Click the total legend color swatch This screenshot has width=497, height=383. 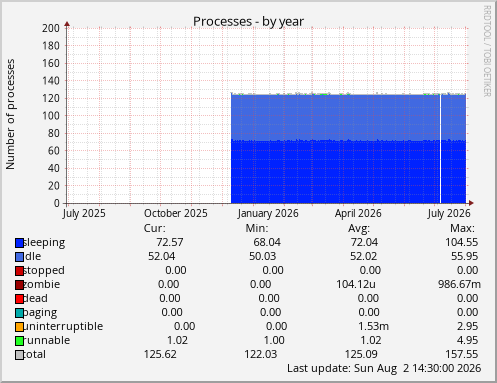click(19, 355)
